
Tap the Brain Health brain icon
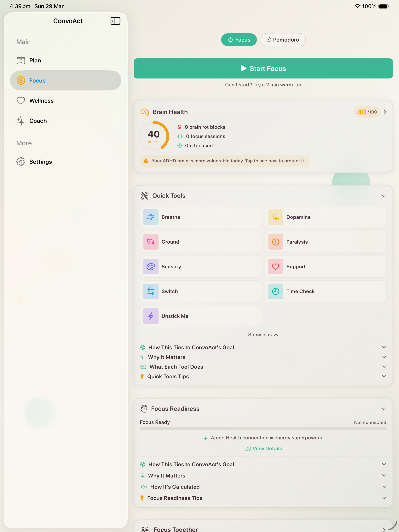tap(145, 112)
